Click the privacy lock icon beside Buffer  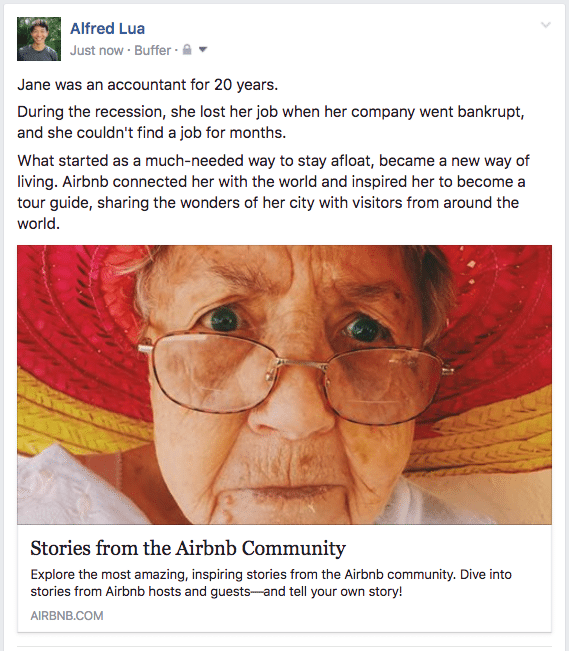coord(187,50)
